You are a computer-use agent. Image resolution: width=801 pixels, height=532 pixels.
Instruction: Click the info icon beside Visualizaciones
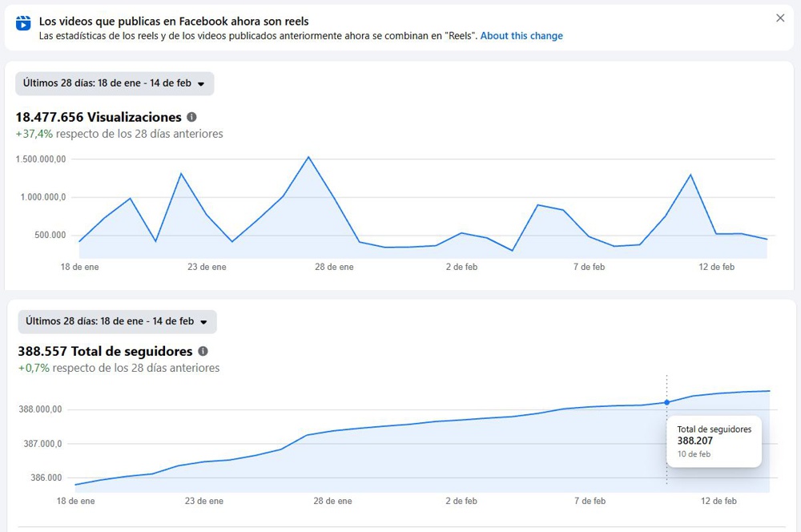point(191,117)
